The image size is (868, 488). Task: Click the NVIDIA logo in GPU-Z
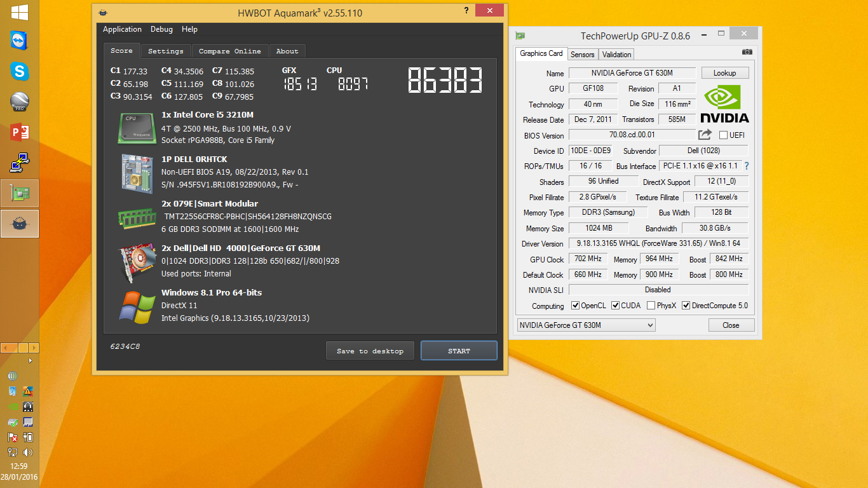point(724,104)
